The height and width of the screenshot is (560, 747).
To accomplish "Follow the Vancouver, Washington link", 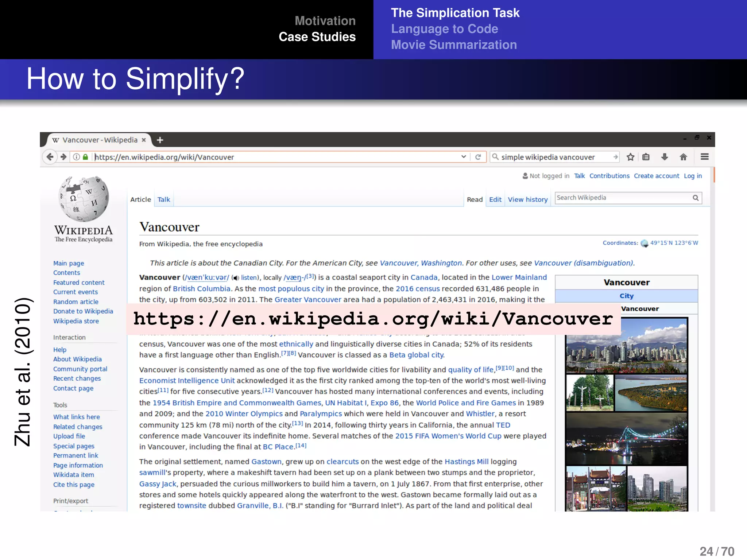I will pos(421,263).
